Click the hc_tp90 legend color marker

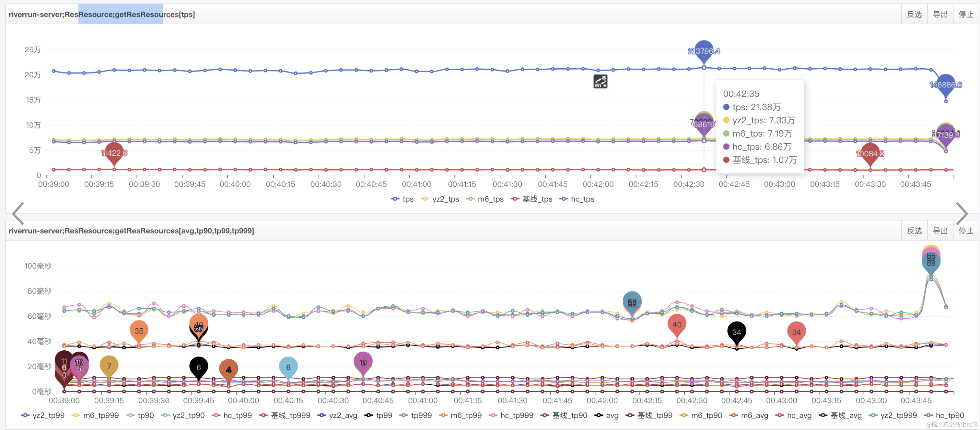(x=929, y=415)
